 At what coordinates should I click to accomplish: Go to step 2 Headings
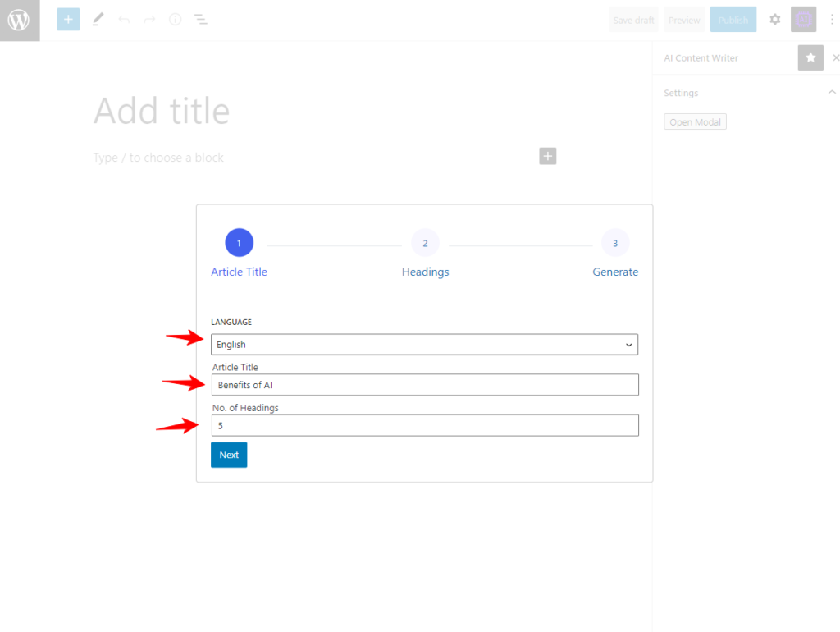425,243
